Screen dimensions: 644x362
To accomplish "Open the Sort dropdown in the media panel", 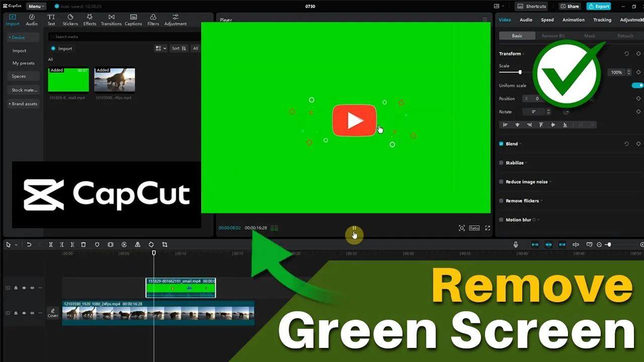I will point(179,48).
